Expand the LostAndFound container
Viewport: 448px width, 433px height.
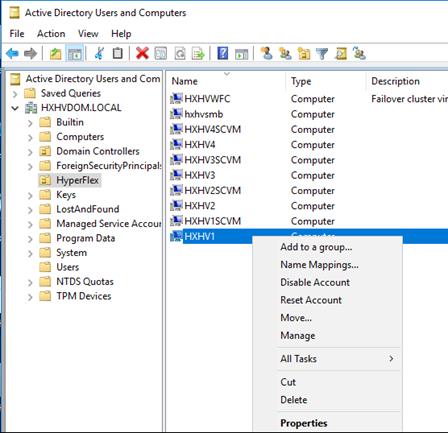pos(30,210)
